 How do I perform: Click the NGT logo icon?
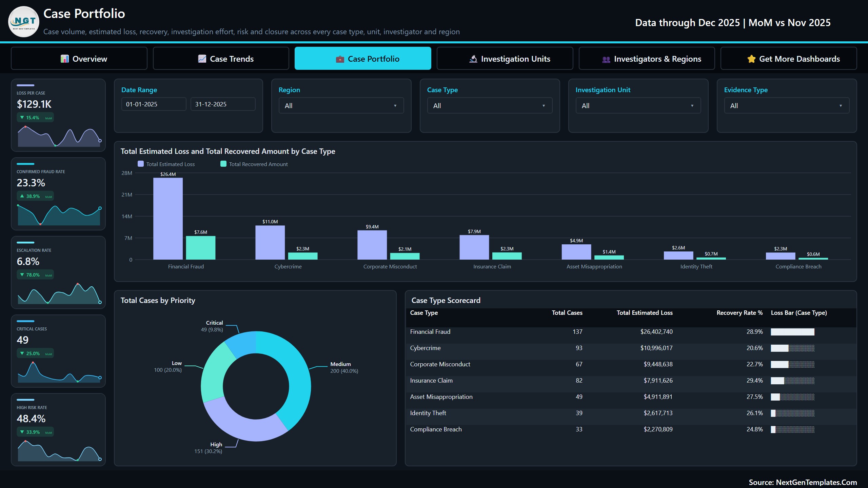tap(24, 22)
